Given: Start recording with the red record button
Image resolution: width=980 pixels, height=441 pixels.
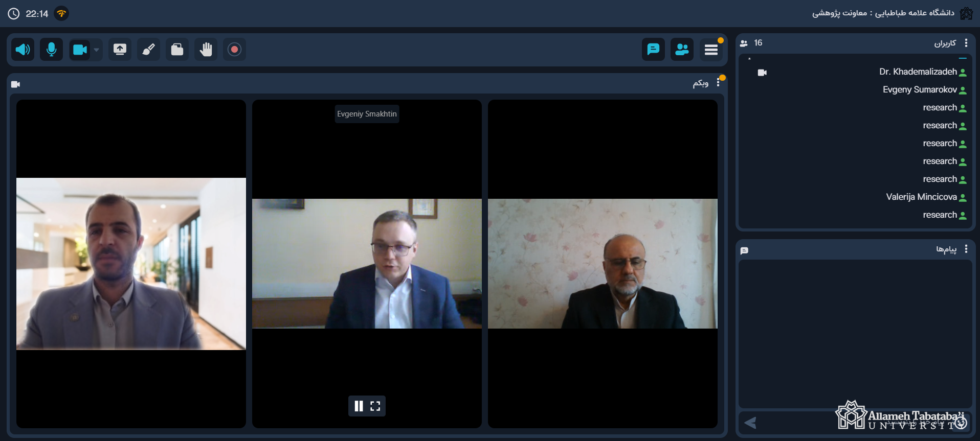Looking at the screenshot, I should tap(234, 50).
